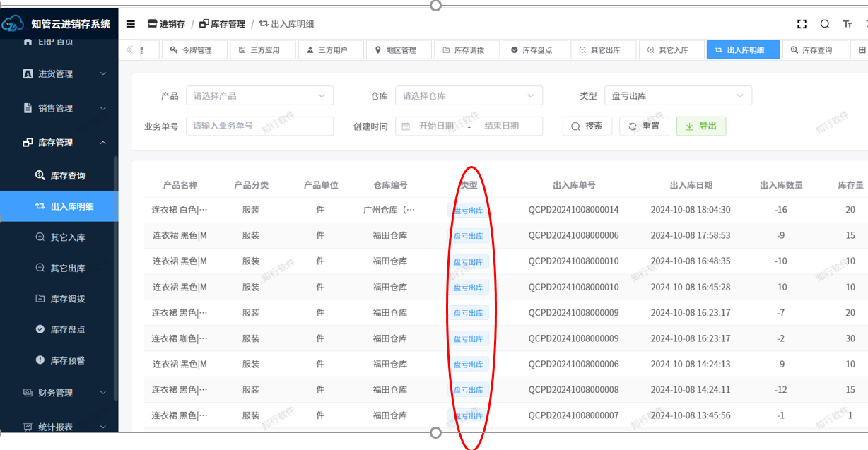This screenshot has width=868, height=450.
Task: Switch to the 其它入库 tab
Action: 673,50
